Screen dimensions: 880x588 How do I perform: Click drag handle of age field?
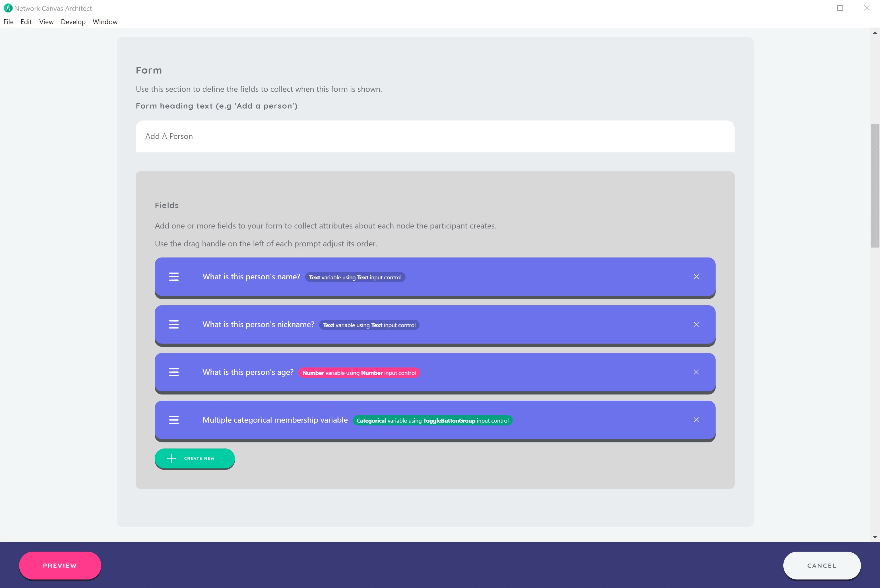(x=174, y=372)
